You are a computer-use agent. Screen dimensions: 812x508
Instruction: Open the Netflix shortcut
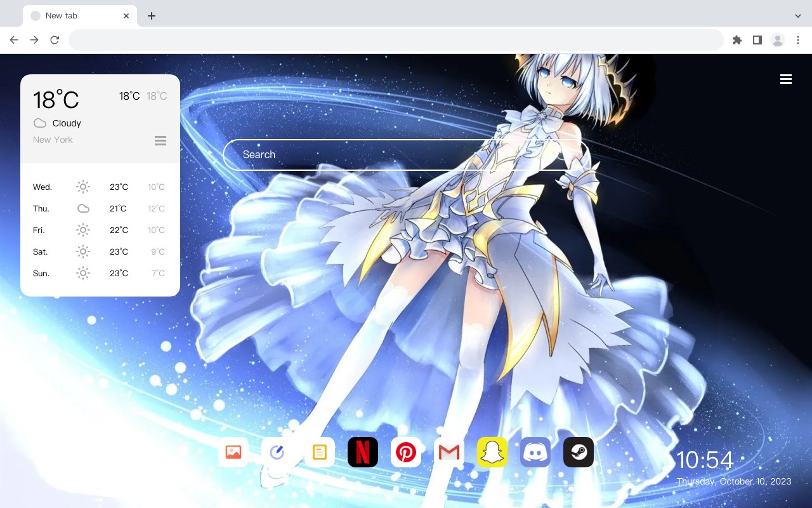click(x=363, y=452)
